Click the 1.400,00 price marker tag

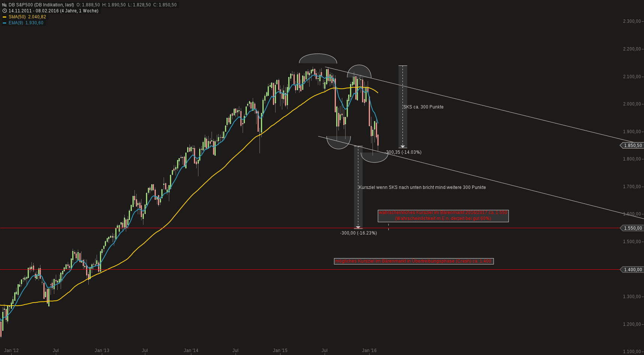(632, 269)
